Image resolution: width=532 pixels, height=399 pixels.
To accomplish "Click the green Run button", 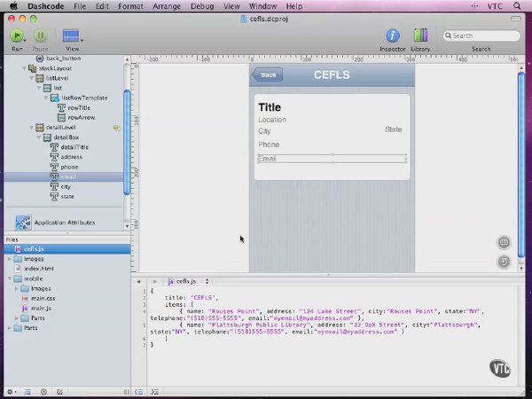I will pyautogui.click(x=17, y=35).
